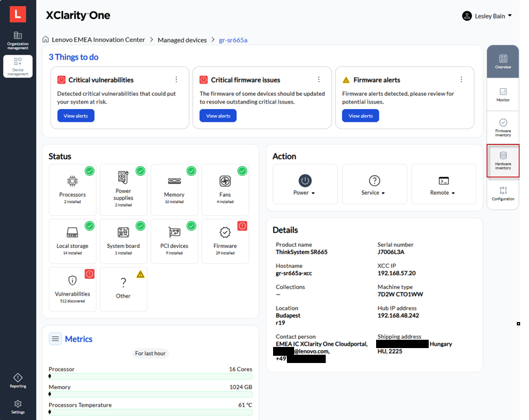Click the For last hour time range
Screen dimensions: 529x420
[151, 353]
